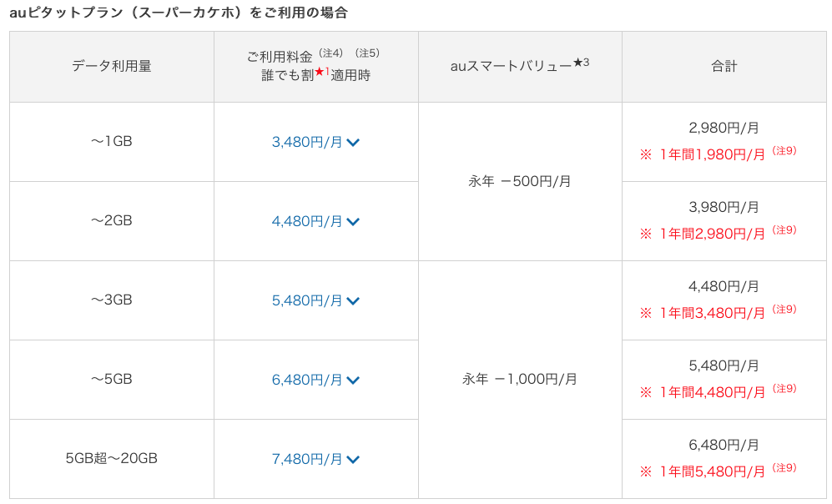Click the (注5) note in the header
The height and width of the screenshot is (504, 832).
pos(367,53)
